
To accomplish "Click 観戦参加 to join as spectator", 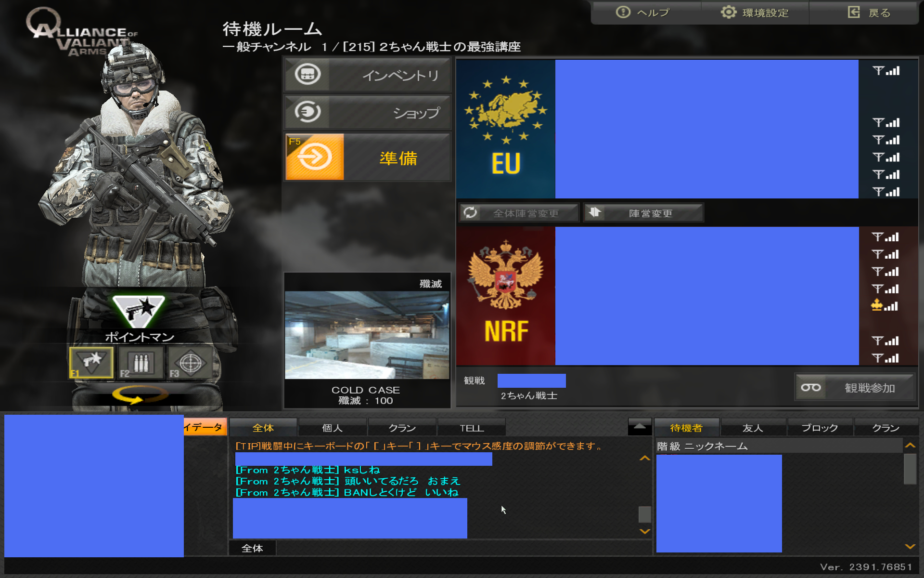I will pyautogui.click(x=855, y=388).
